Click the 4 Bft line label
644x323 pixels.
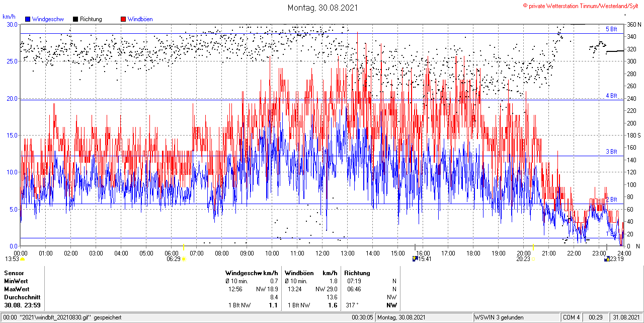611,95
